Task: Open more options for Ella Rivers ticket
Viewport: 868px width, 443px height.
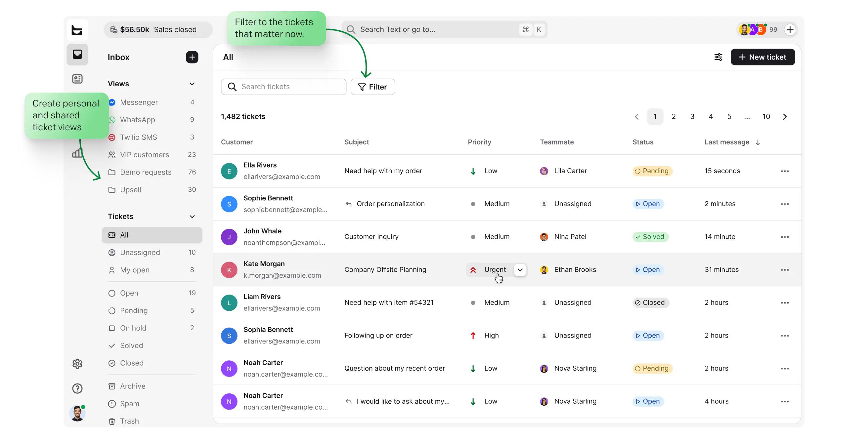Action: (x=785, y=171)
